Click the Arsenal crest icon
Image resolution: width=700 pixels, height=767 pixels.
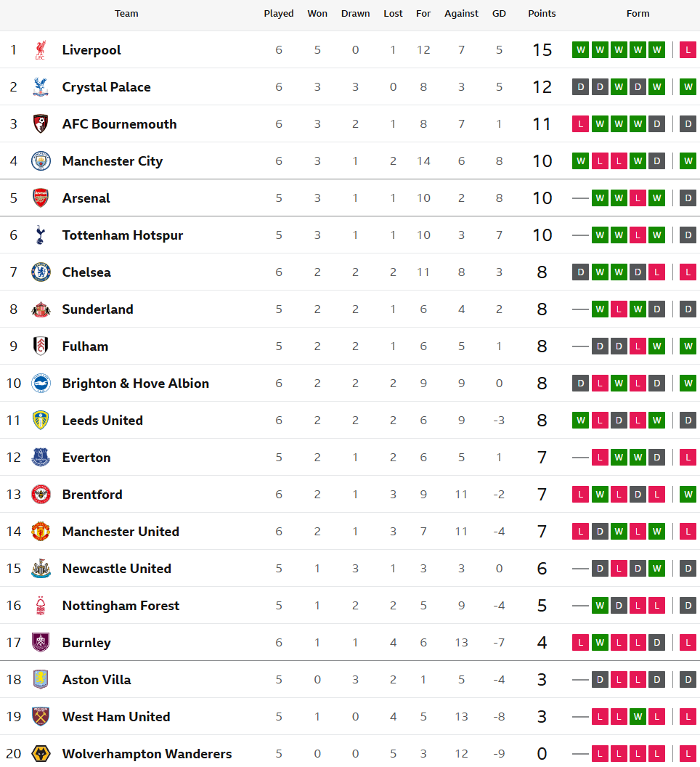(41, 198)
